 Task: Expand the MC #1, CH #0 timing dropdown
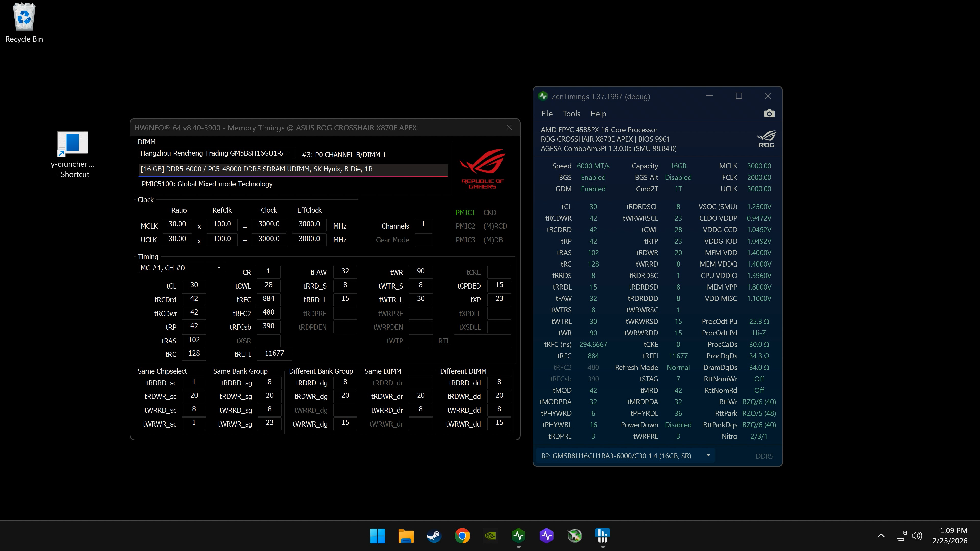pos(182,268)
